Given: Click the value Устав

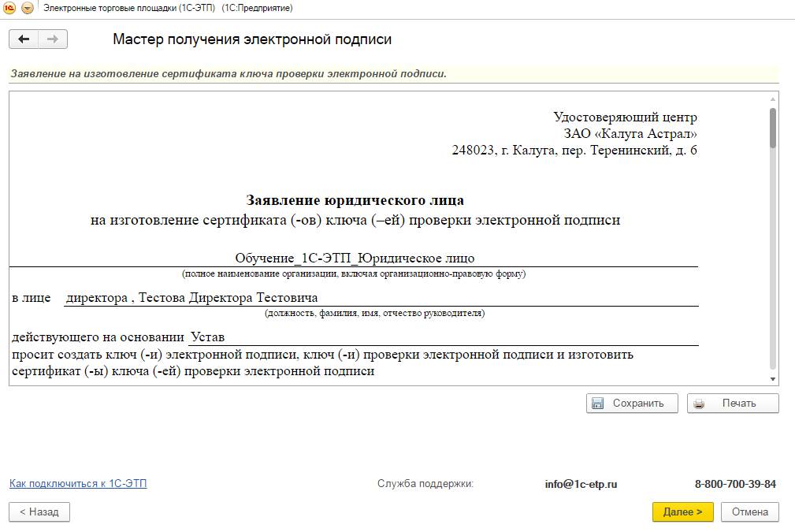Looking at the screenshot, I should pyautogui.click(x=208, y=337).
